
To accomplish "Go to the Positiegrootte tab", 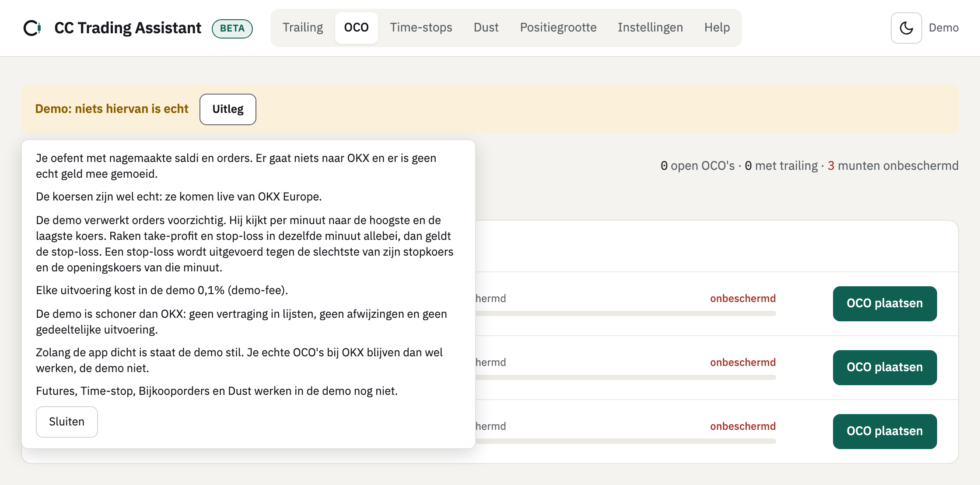I will click(558, 28).
